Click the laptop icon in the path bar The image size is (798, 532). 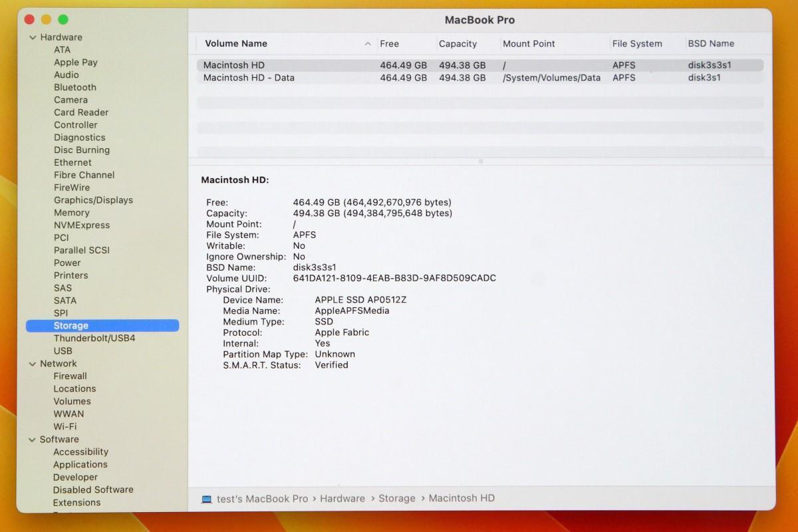pos(207,499)
